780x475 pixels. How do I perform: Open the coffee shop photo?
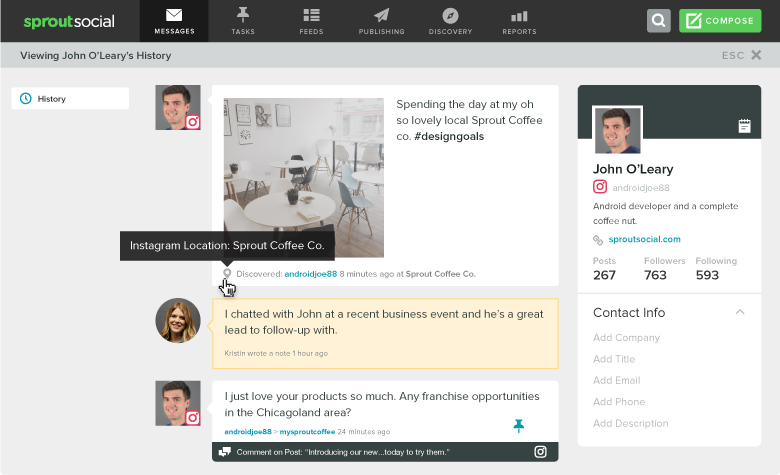(303, 178)
